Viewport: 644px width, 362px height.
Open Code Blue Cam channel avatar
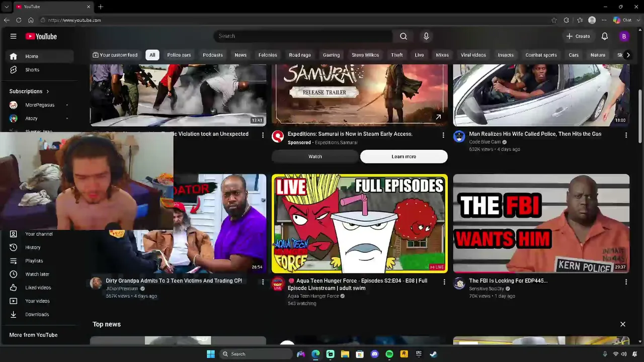459,136
